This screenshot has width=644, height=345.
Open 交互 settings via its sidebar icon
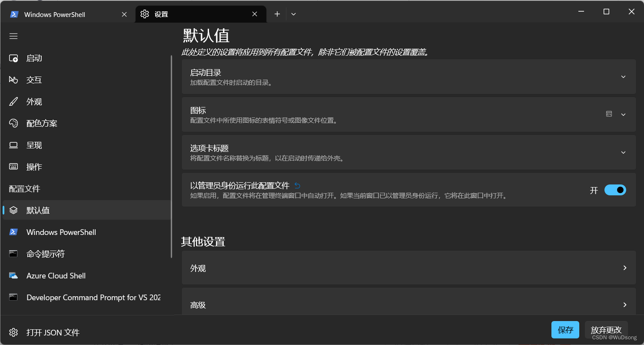point(13,80)
